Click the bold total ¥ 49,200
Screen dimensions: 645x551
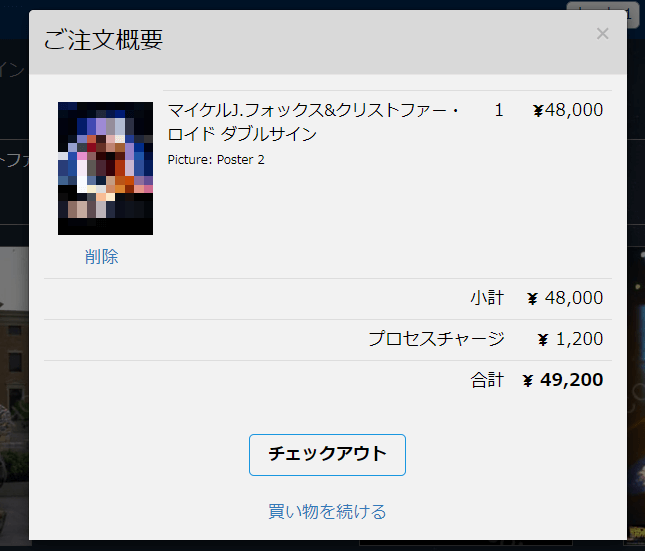pyautogui.click(x=563, y=380)
